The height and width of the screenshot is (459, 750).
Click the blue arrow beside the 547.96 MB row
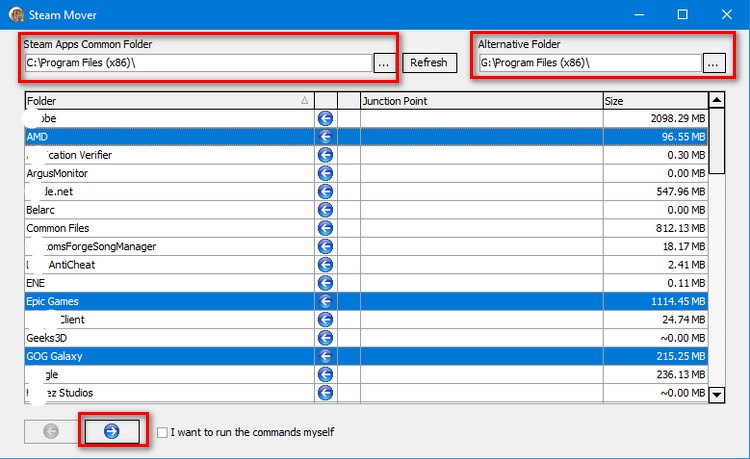point(325,192)
